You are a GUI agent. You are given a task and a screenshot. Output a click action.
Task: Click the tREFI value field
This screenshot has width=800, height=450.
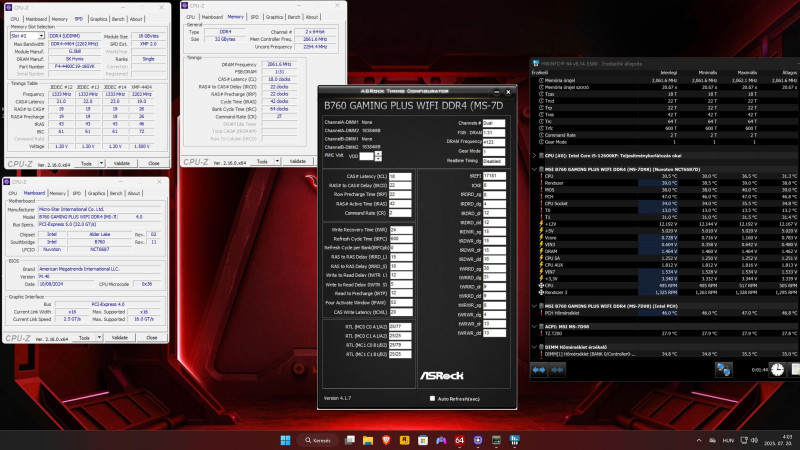point(494,176)
